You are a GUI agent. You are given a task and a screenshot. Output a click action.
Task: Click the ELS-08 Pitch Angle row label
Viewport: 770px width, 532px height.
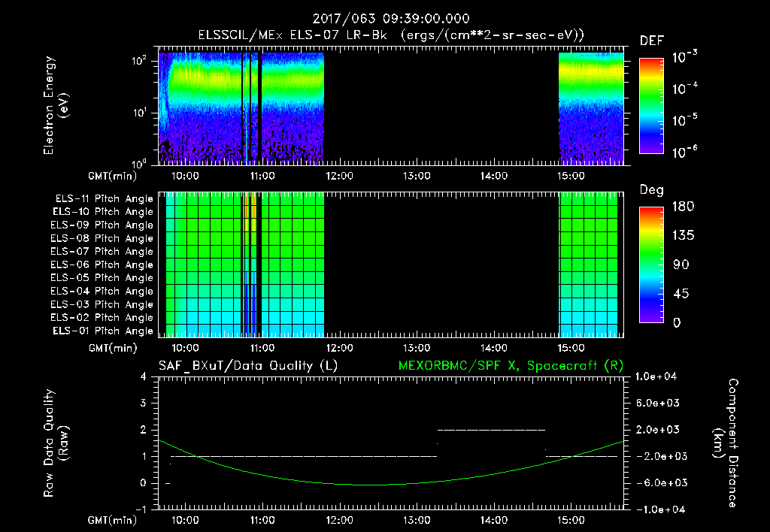pos(102,238)
